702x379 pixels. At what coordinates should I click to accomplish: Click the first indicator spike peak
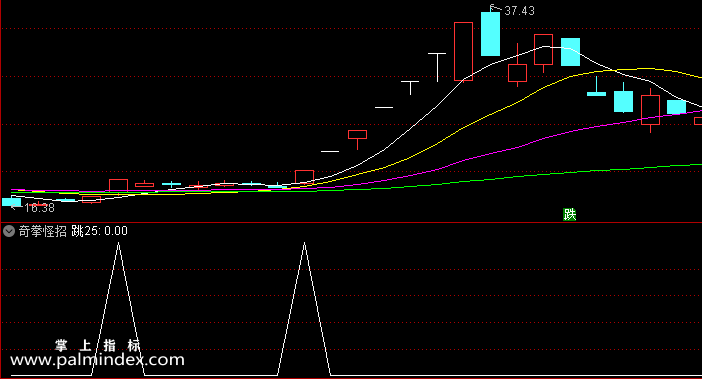click(118, 243)
